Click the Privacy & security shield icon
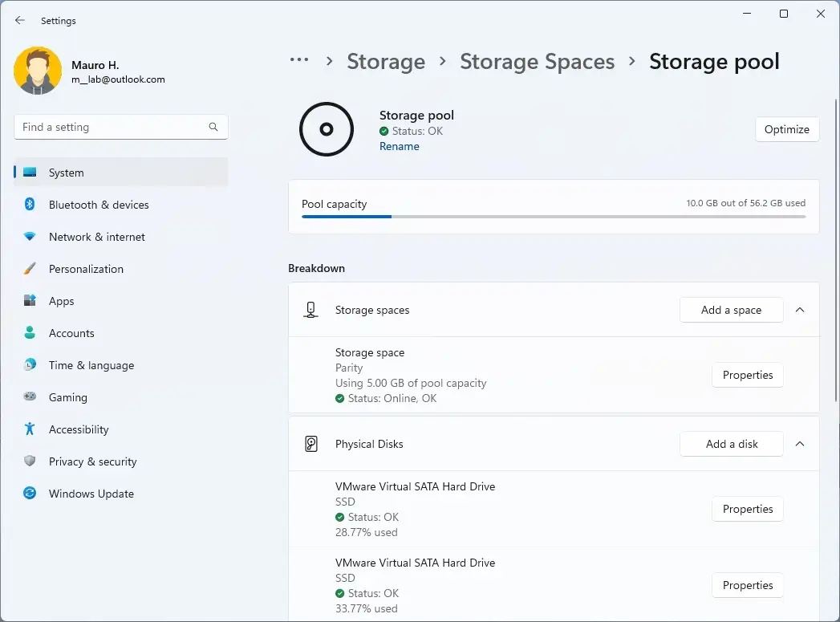Screen dimensions: 840x622 pyautogui.click(x=30, y=461)
